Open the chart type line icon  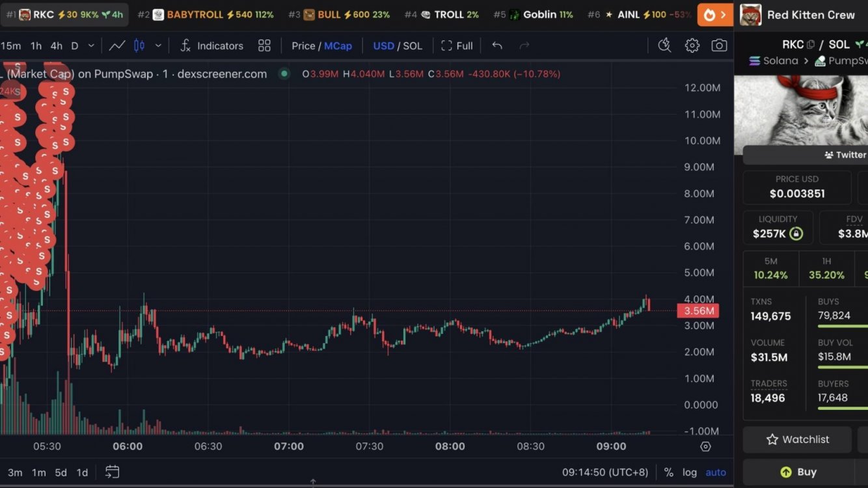(117, 46)
